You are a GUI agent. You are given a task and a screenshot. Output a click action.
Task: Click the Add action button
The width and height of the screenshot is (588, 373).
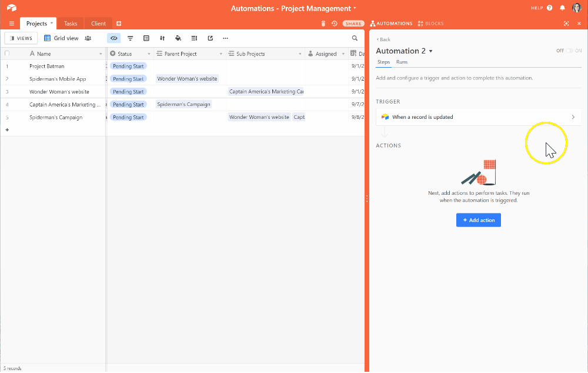pos(478,220)
